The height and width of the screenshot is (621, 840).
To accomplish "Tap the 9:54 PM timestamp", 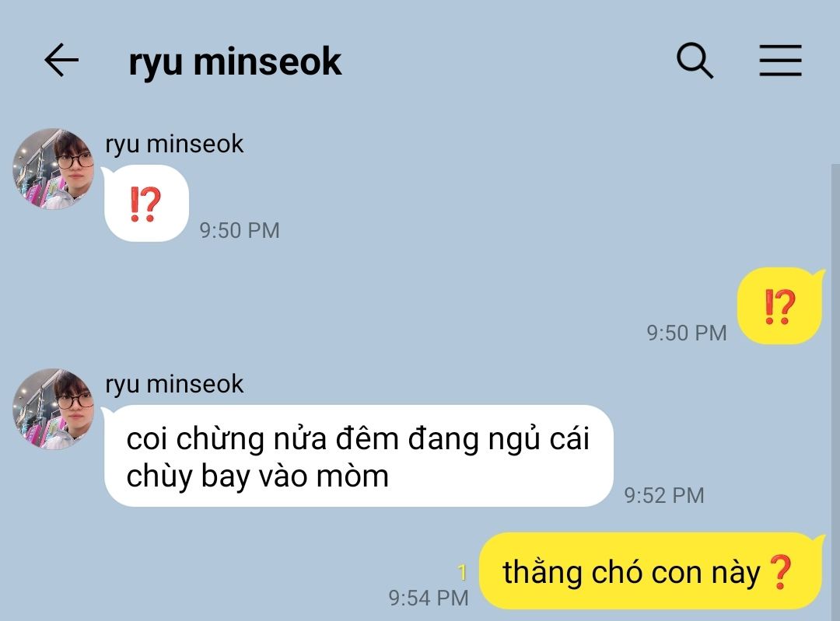I will click(429, 598).
